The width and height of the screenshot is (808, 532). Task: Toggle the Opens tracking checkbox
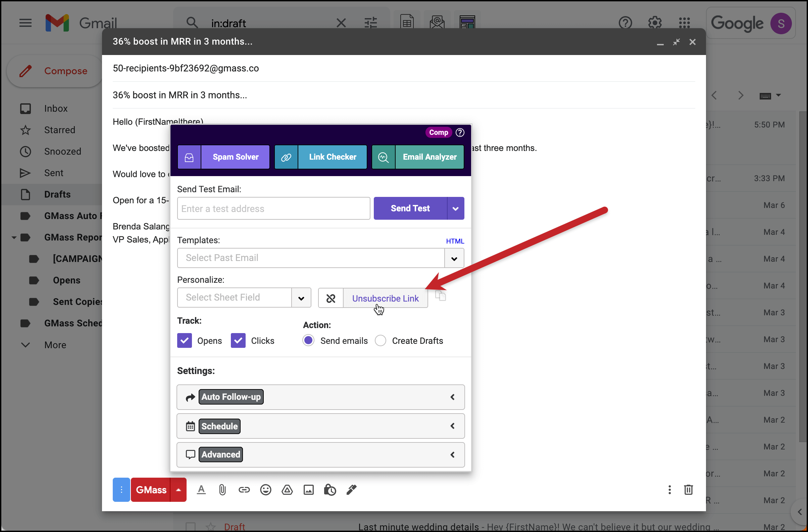pos(184,341)
